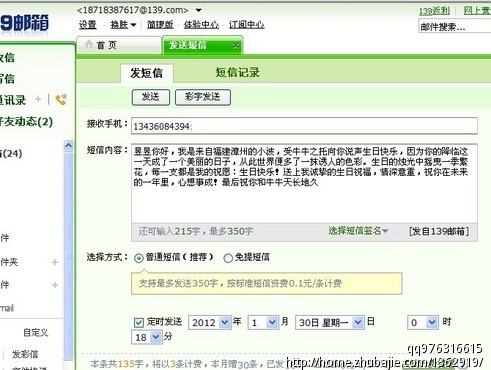491x370 pixels.
Task: Open 好友动态(2) in the sidebar
Action: pos(26,122)
